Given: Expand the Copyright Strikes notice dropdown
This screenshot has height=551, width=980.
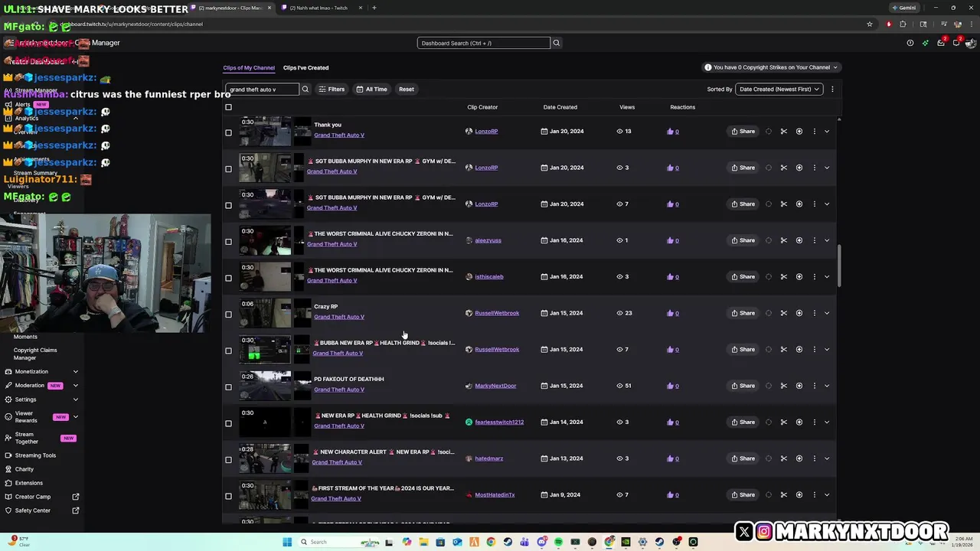Looking at the screenshot, I should coord(771,67).
